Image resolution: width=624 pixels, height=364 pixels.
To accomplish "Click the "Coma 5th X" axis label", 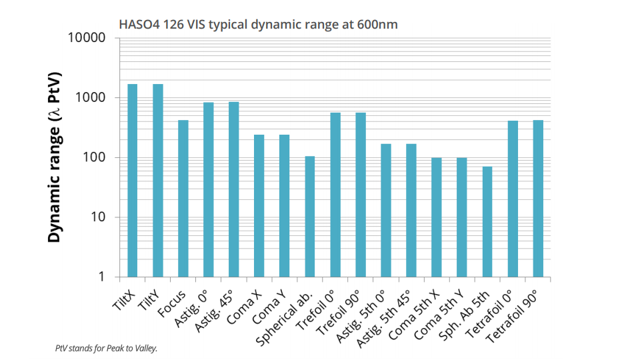I will (x=414, y=315).
